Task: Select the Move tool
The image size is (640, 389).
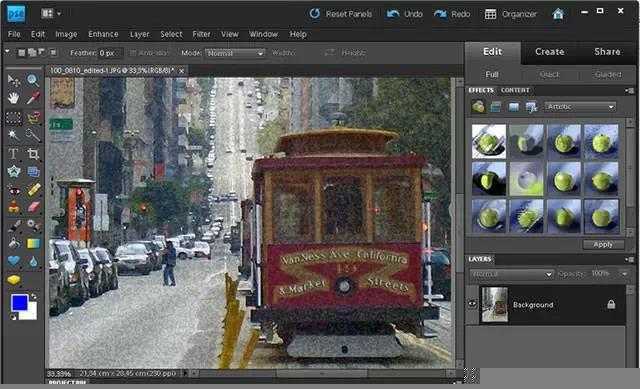Action: click(13, 80)
